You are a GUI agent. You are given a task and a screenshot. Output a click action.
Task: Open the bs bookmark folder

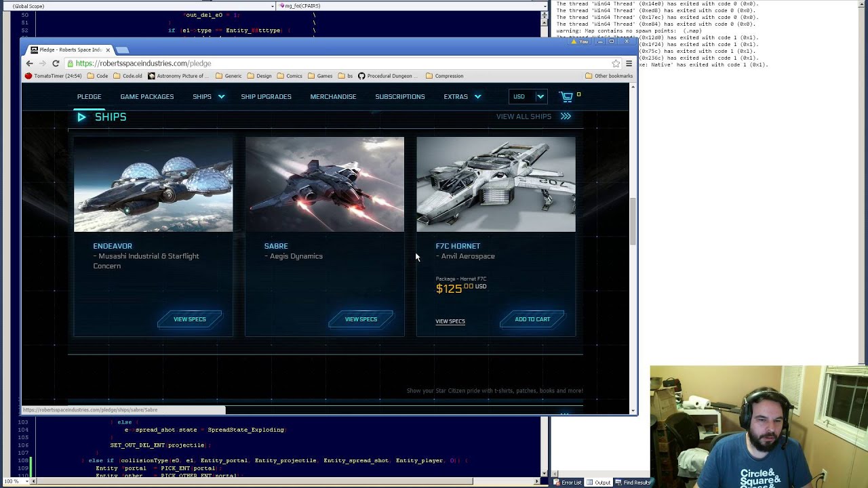click(345, 76)
